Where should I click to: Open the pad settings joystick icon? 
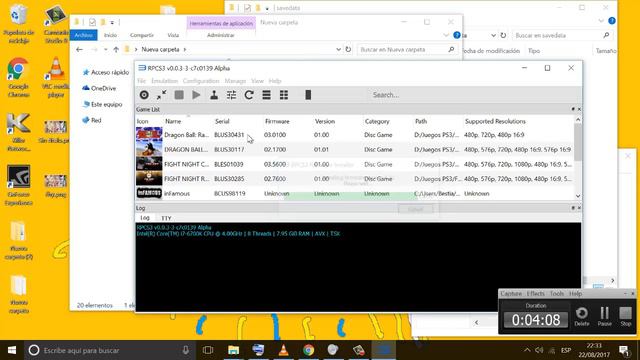click(x=214, y=95)
